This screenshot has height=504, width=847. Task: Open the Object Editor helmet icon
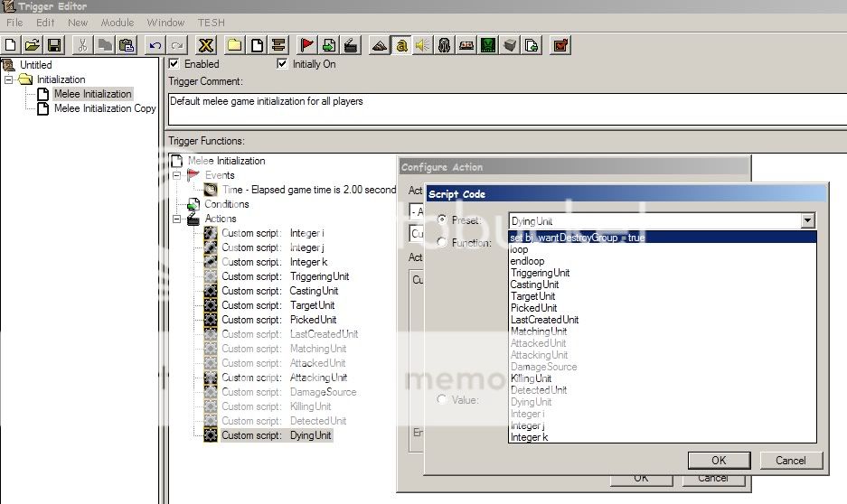tap(445, 45)
